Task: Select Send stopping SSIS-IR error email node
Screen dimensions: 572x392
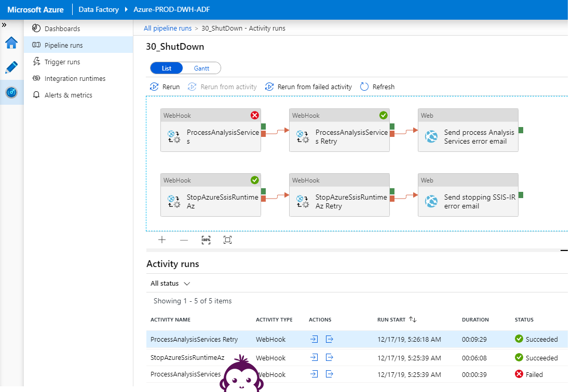Action: pos(468,195)
